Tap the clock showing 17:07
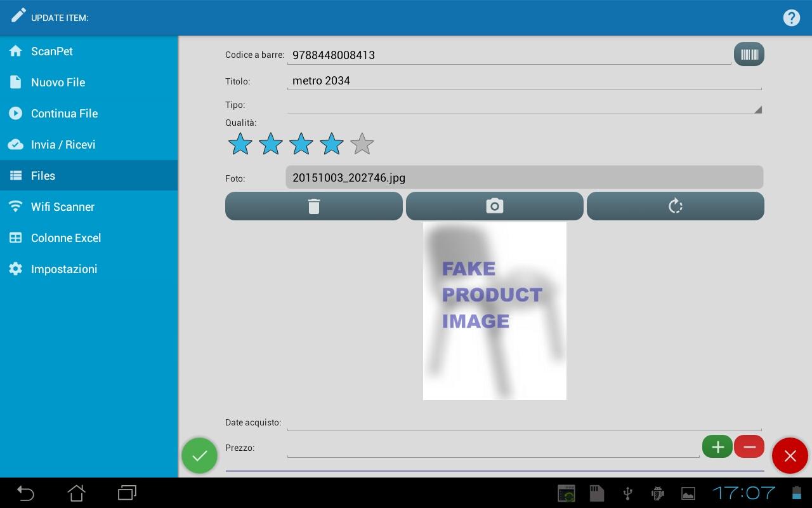 pyautogui.click(x=743, y=493)
